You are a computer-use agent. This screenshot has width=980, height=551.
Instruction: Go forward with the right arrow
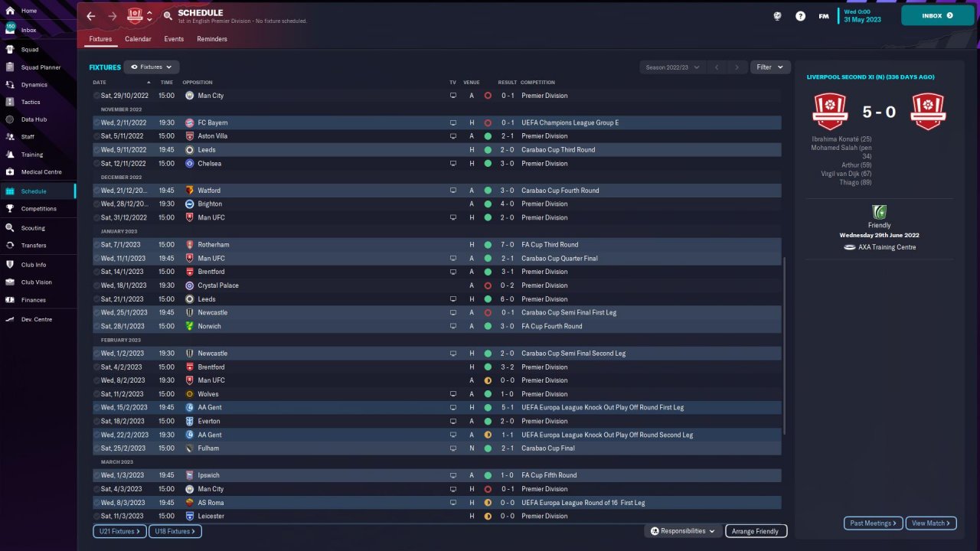pos(113,16)
